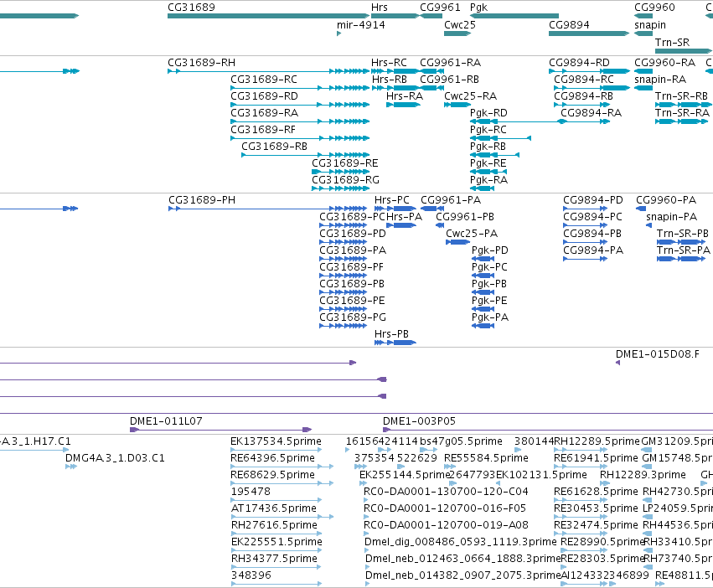Select protein Hrs-PC
The height and width of the screenshot is (588, 713).
point(395,209)
